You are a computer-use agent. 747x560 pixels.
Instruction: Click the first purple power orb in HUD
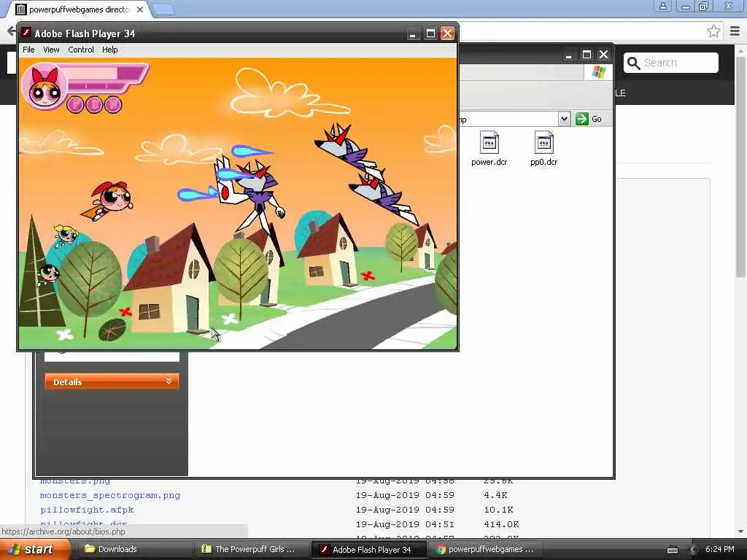point(75,104)
